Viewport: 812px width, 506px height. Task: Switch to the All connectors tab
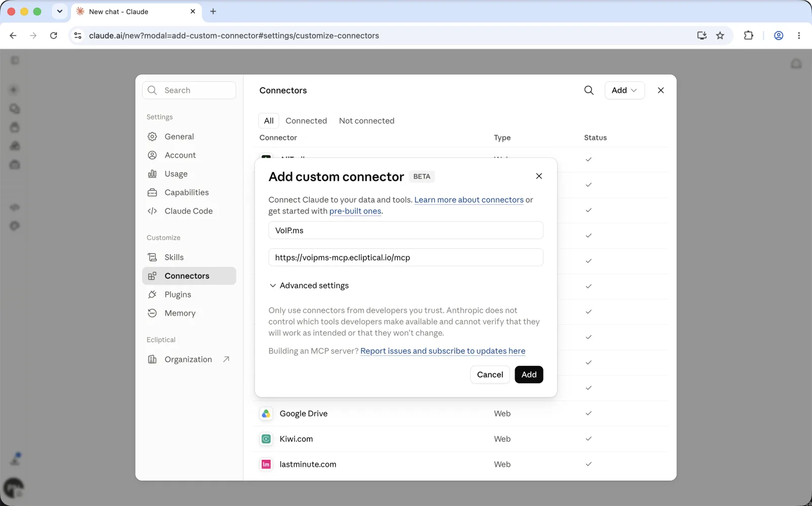pos(268,121)
